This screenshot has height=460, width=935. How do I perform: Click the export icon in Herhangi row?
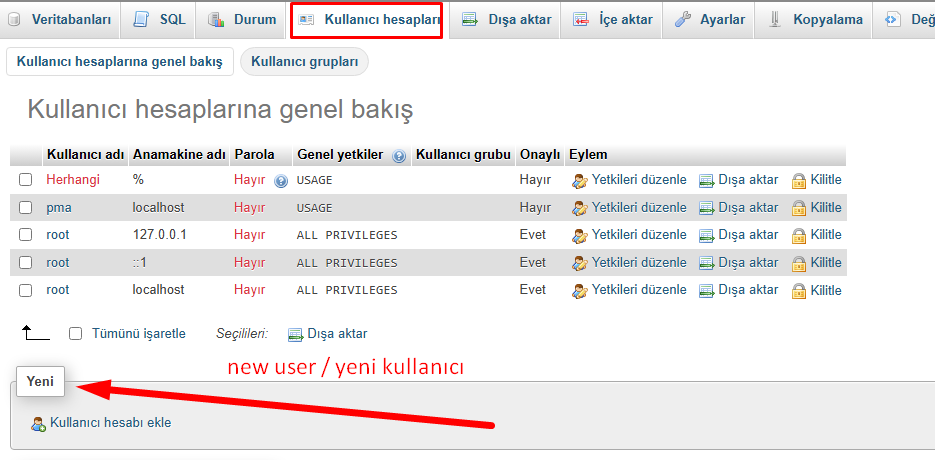[x=707, y=181]
